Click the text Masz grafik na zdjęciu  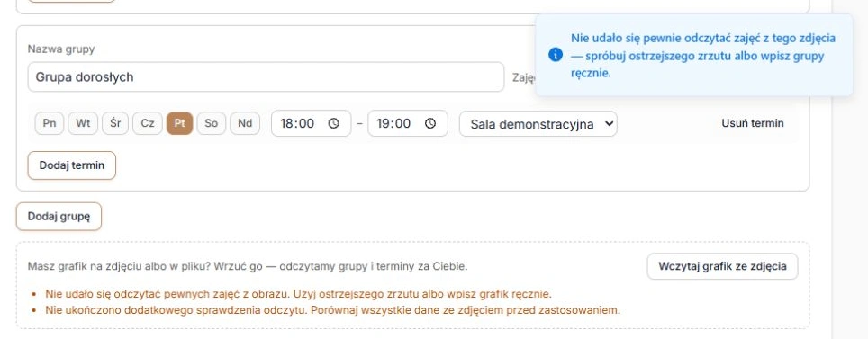pyautogui.click(x=248, y=266)
